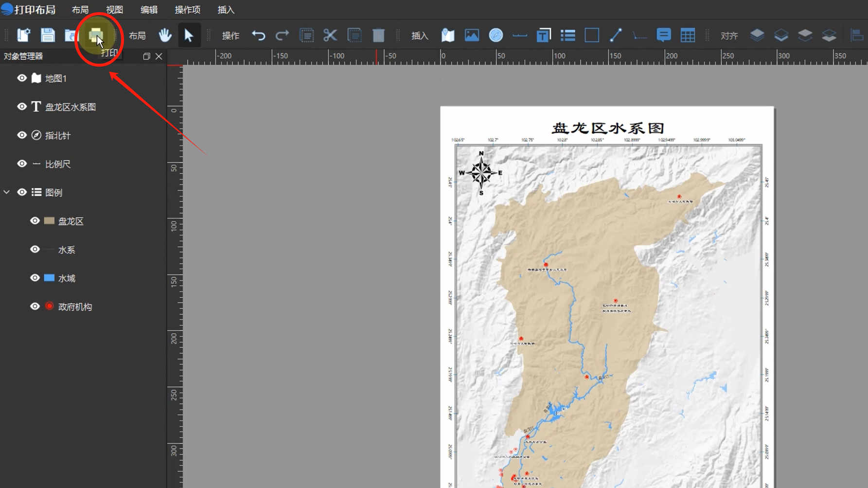Click the select-all items icon
This screenshot has width=868, height=488.
click(x=307, y=36)
